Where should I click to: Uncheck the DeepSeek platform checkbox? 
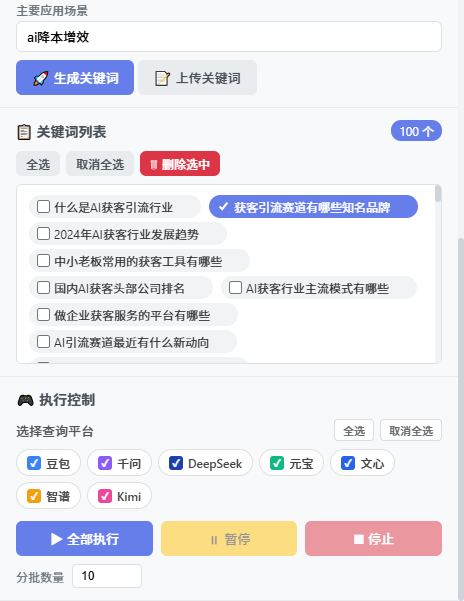point(176,463)
